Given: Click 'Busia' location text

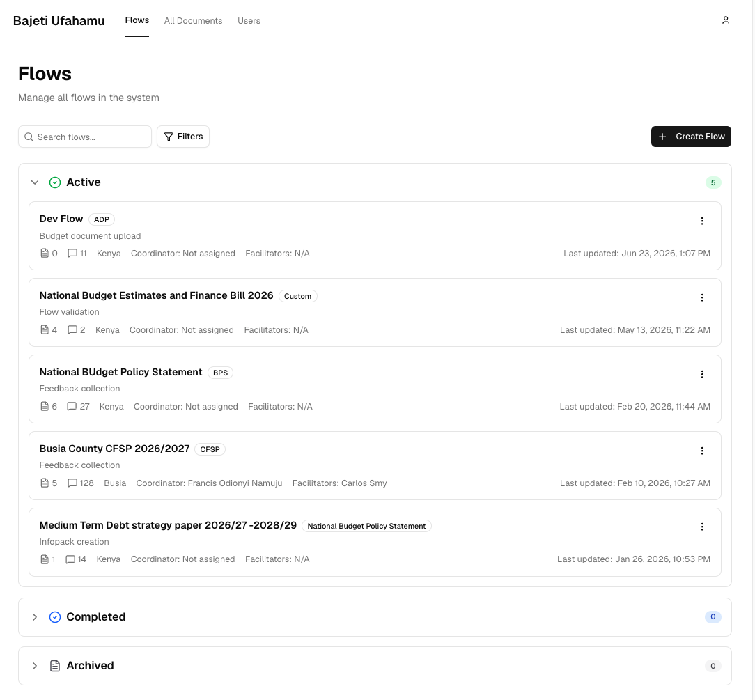Looking at the screenshot, I should (x=115, y=483).
